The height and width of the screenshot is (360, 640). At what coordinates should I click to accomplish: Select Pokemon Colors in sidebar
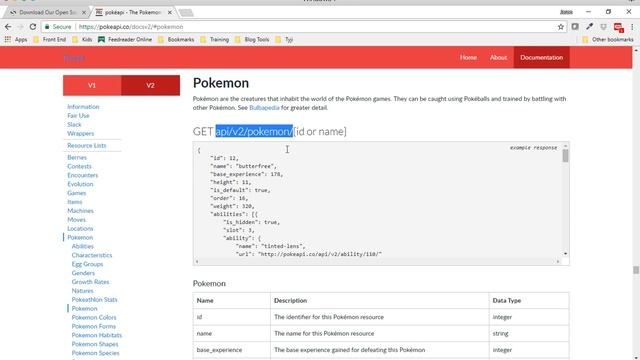(94, 318)
